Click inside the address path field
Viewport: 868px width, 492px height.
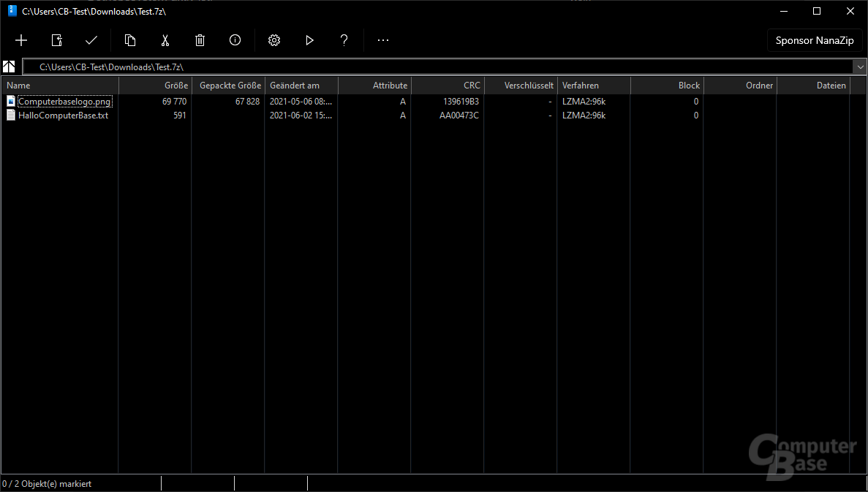pos(439,67)
